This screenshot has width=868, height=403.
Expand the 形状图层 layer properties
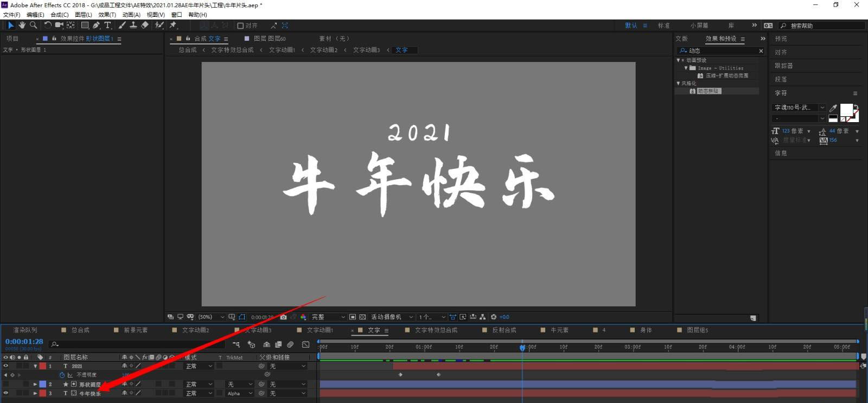click(x=35, y=384)
